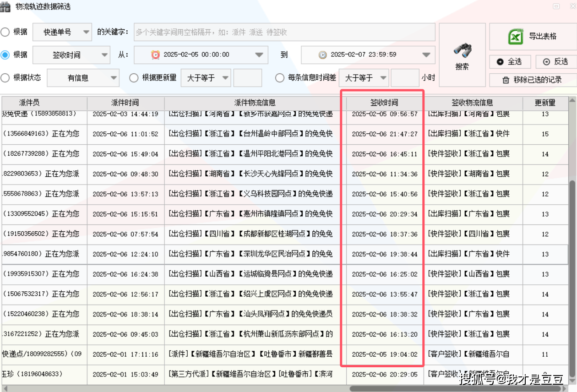Click the 签收时间 column header
577x392 pixels.
384,103
